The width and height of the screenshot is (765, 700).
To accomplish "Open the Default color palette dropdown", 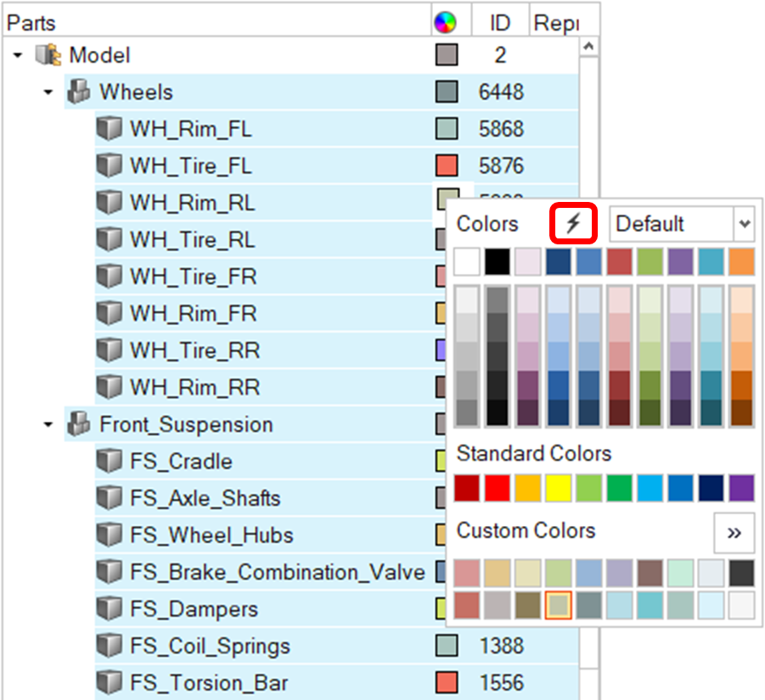I will [744, 225].
